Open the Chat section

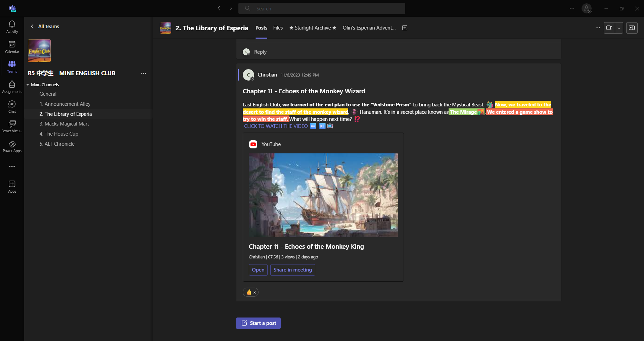coord(12,107)
